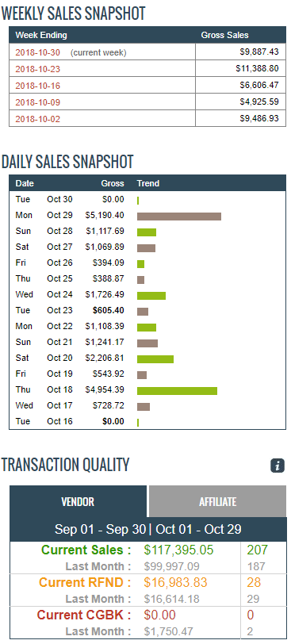Open week ending 2018-10-09 link

click(x=38, y=102)
